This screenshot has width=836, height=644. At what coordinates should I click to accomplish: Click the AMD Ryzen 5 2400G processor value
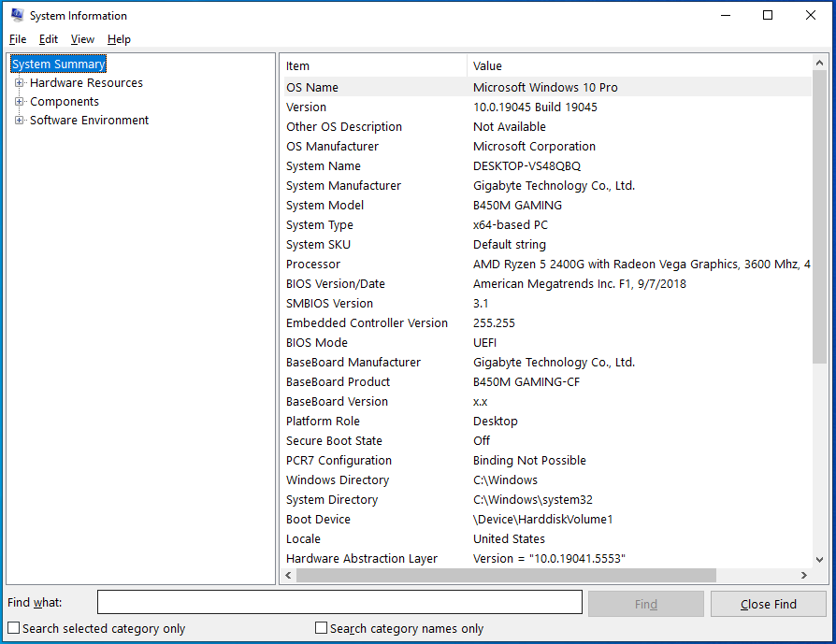click(641, 265)
